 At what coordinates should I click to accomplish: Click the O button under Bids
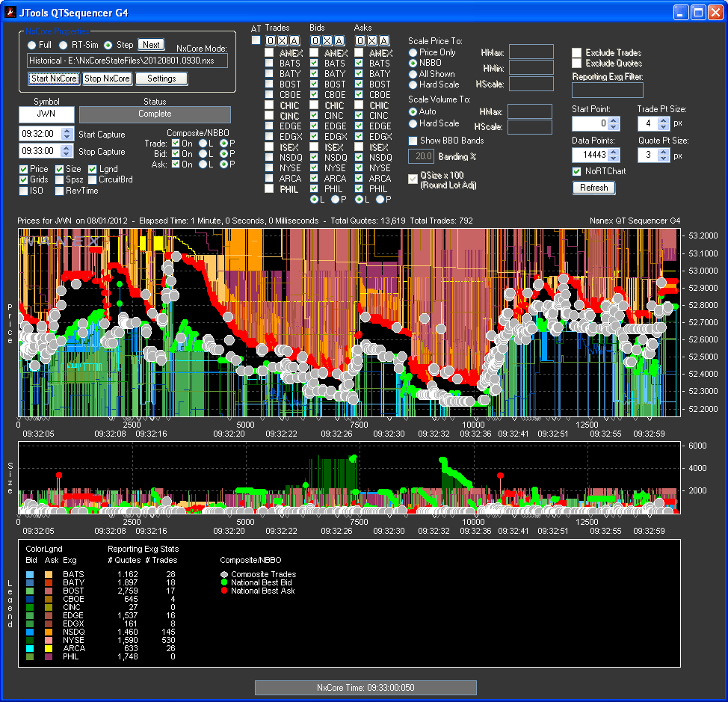pyautogui.click(x=315, y=41)
